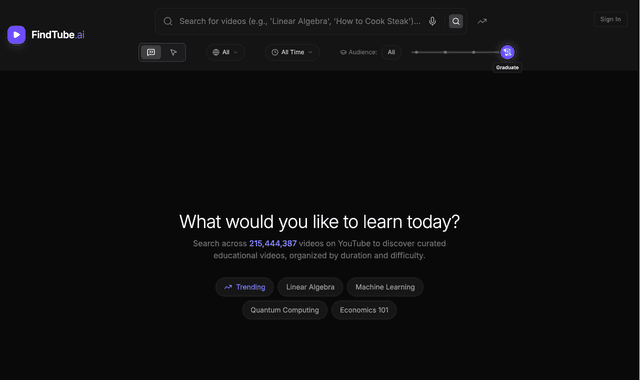Click the search icon at left of search field
The width and height of the screenshot is (640, 380).
[x=168, y=21]
